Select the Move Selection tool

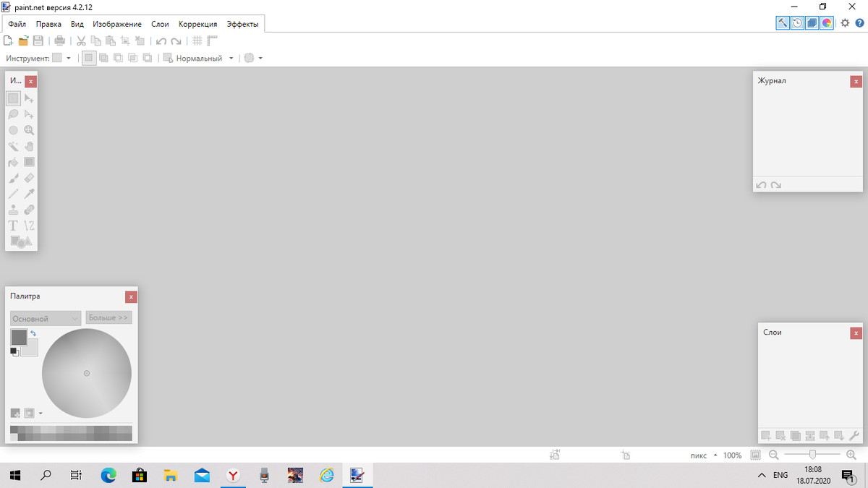pos(29,114)
